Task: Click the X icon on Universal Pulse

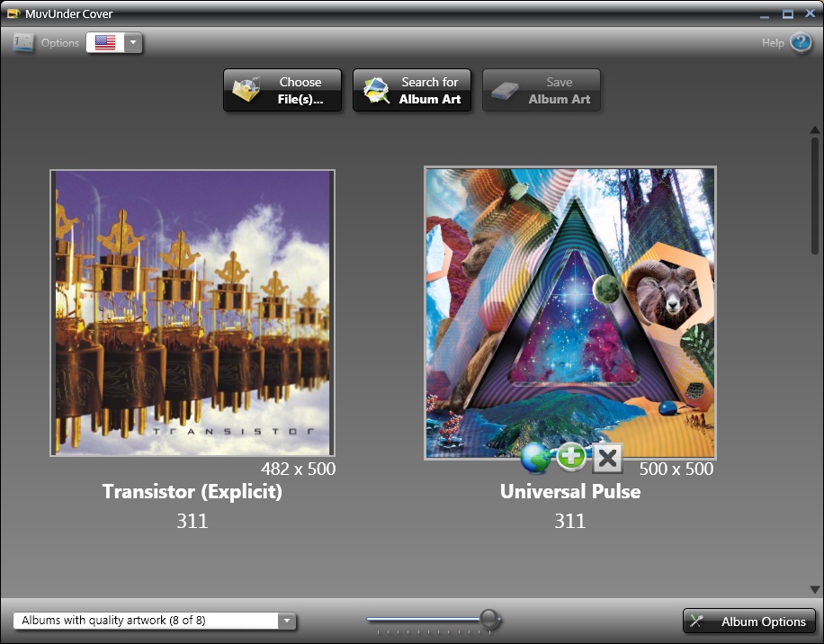Action: 608,458
